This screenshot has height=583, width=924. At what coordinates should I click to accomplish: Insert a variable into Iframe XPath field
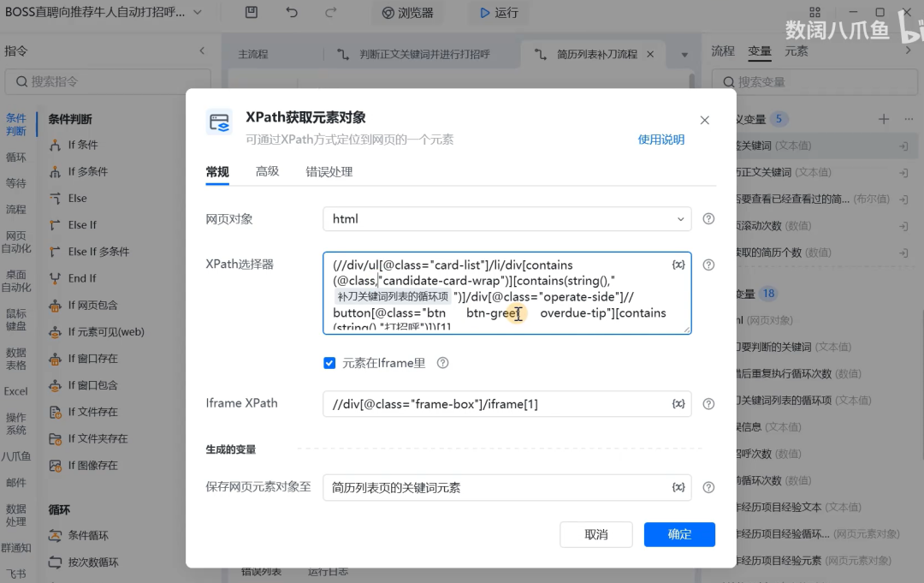point(678,404)
